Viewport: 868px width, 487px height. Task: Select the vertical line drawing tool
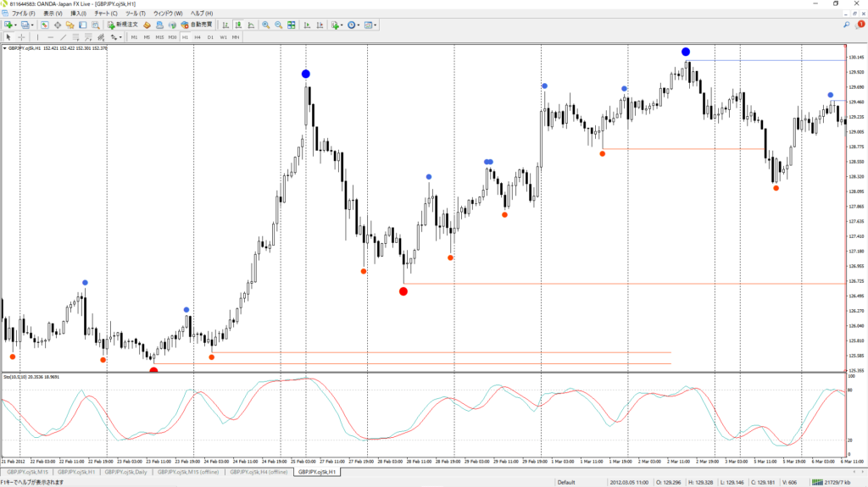tap(38, 37)
